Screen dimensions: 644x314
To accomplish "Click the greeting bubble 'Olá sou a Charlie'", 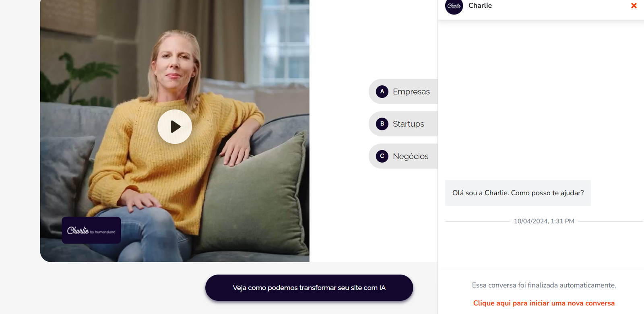I will [518, 193].
